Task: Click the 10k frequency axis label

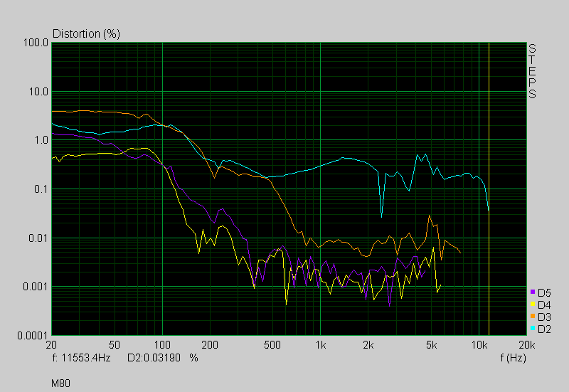Action: pos(479,345)
